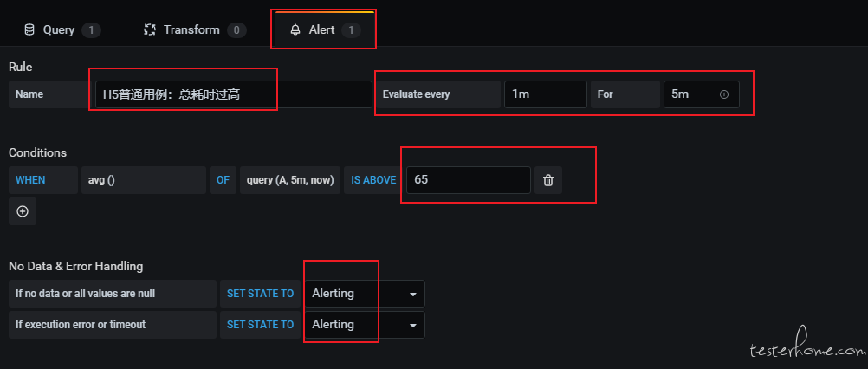Click the bell icon on Alert tab
The height and width of the screenshot is (369, 868).
[295, 29]
